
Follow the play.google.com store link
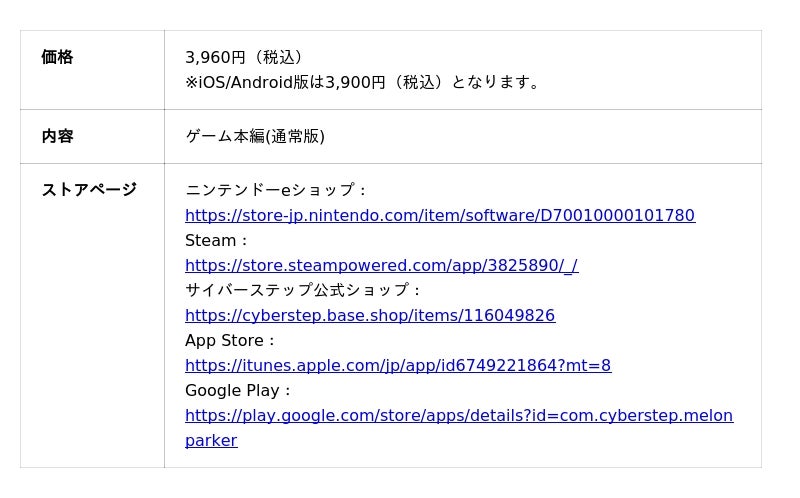point(458,416)
